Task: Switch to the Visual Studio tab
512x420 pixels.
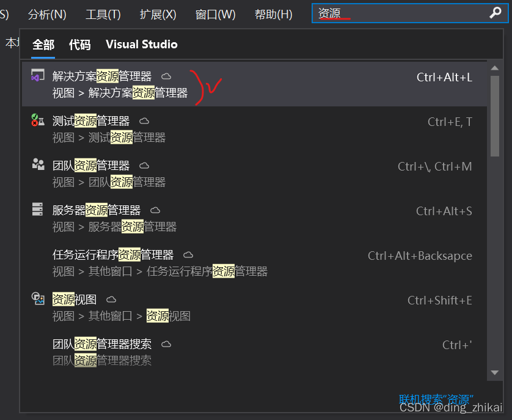Action: 142,45
